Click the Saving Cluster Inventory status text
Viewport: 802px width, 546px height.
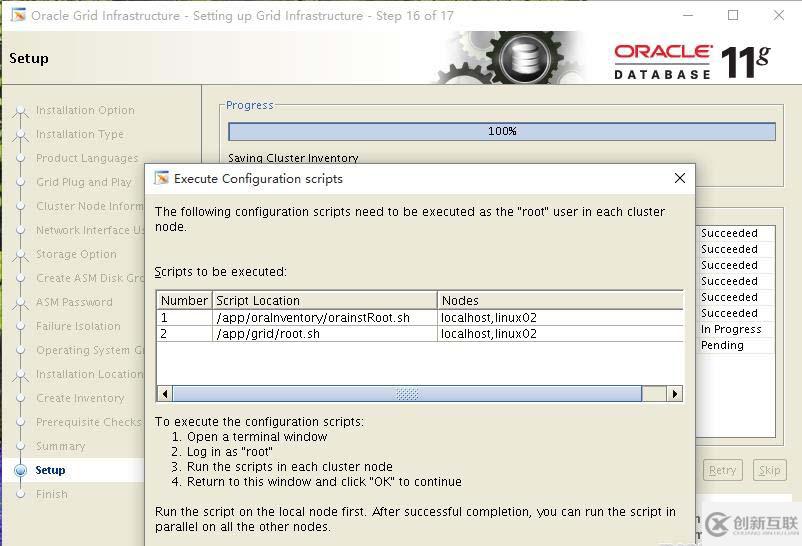293,158
